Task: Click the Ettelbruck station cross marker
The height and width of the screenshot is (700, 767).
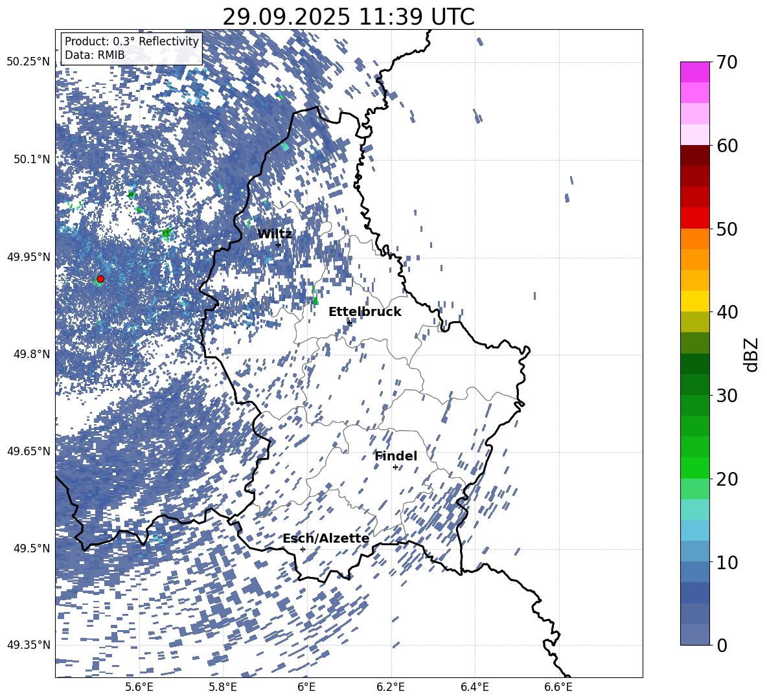Action: coord(349,322)
